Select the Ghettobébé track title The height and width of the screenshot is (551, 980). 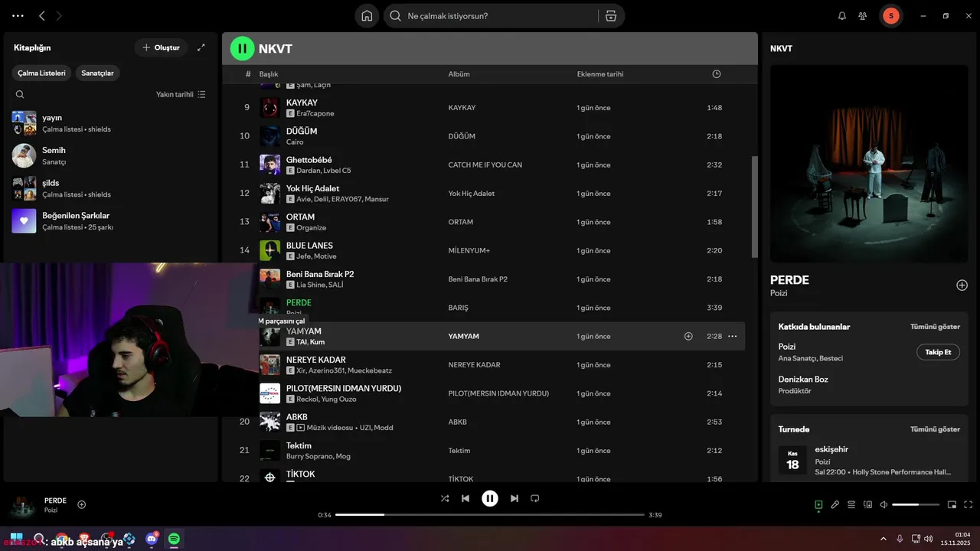pos(309,160)
